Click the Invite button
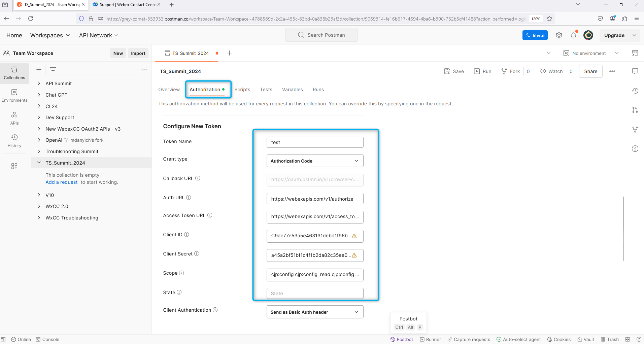644x344 pixels. coord(535,35)
